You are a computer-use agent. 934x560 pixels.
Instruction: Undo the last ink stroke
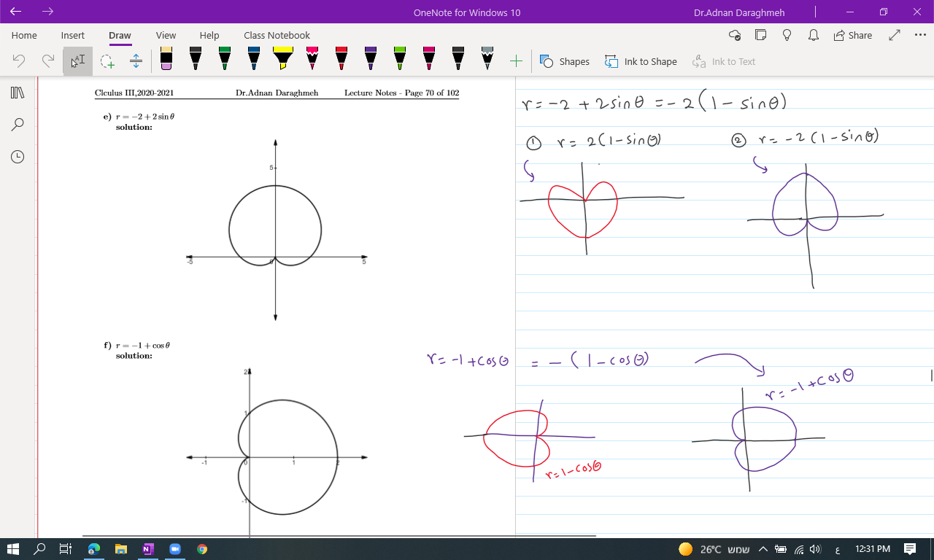click(x=20, y=61)
